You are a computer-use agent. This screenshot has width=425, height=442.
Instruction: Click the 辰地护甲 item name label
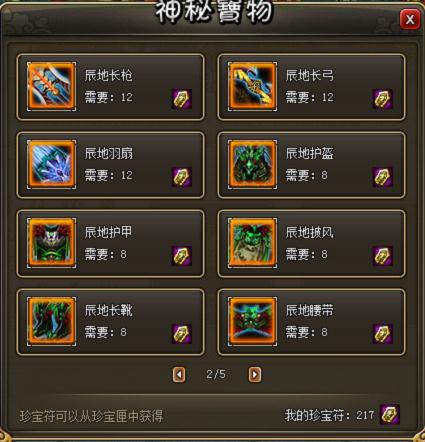[x=109, y=232]
